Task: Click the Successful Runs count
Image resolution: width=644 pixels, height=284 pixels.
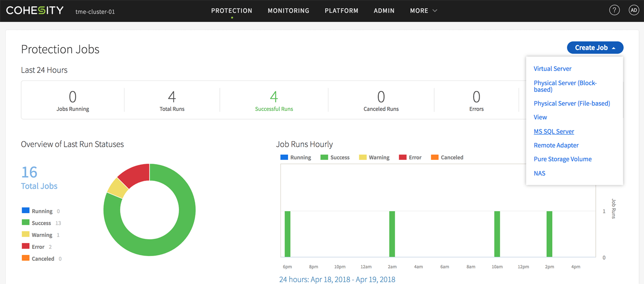Action: (274, 97)
